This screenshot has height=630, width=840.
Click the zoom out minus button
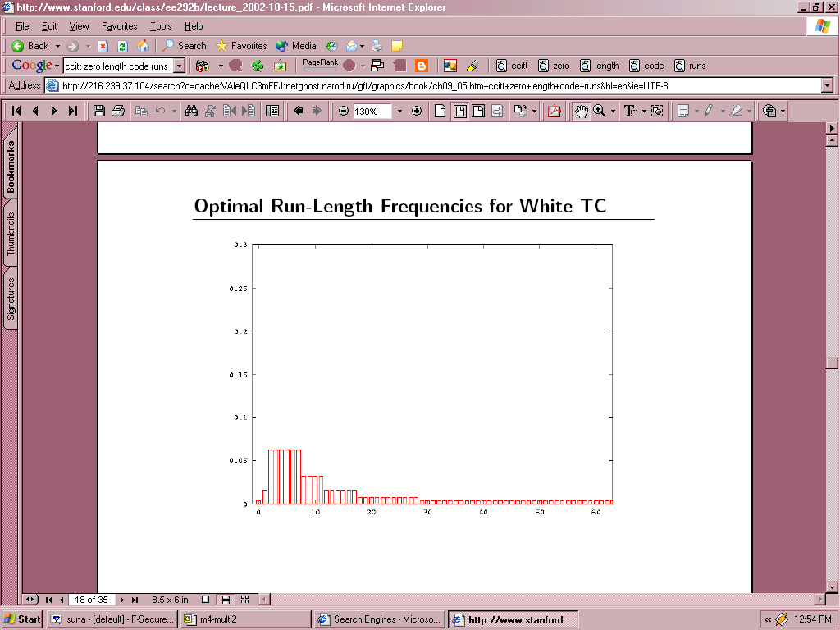[x=344, y=111]
